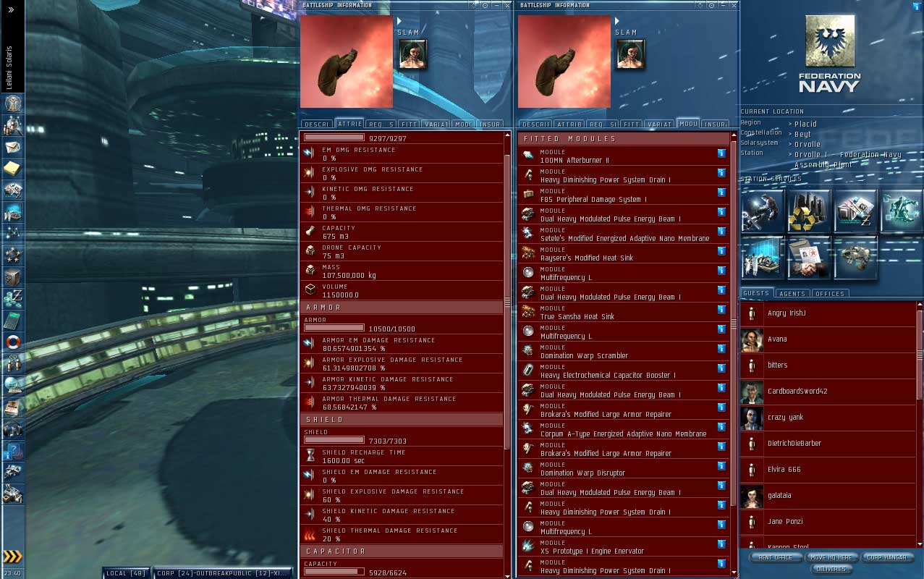Show info for Raysere's Modified Heat Sink
The width and height of the screenshot is (924, 579).
coord(721,251)
